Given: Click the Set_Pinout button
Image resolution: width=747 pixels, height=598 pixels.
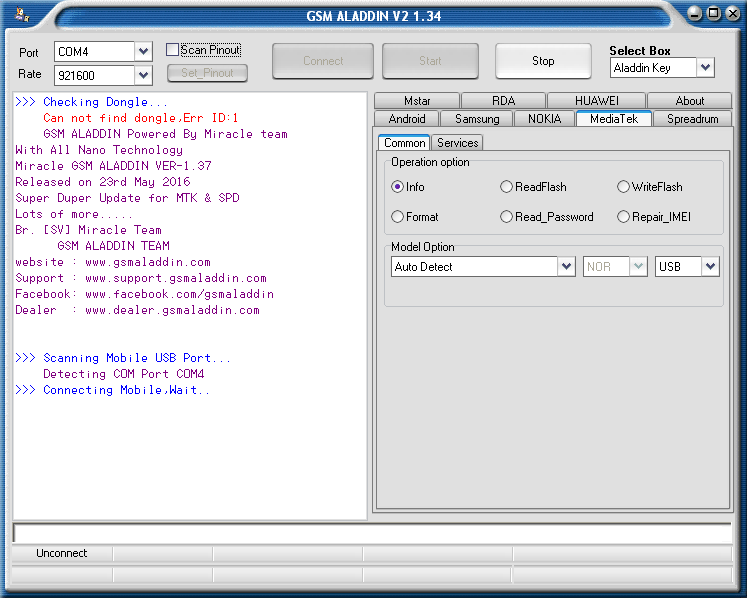Looking at the screenshot, I should [x=207, y=73].
